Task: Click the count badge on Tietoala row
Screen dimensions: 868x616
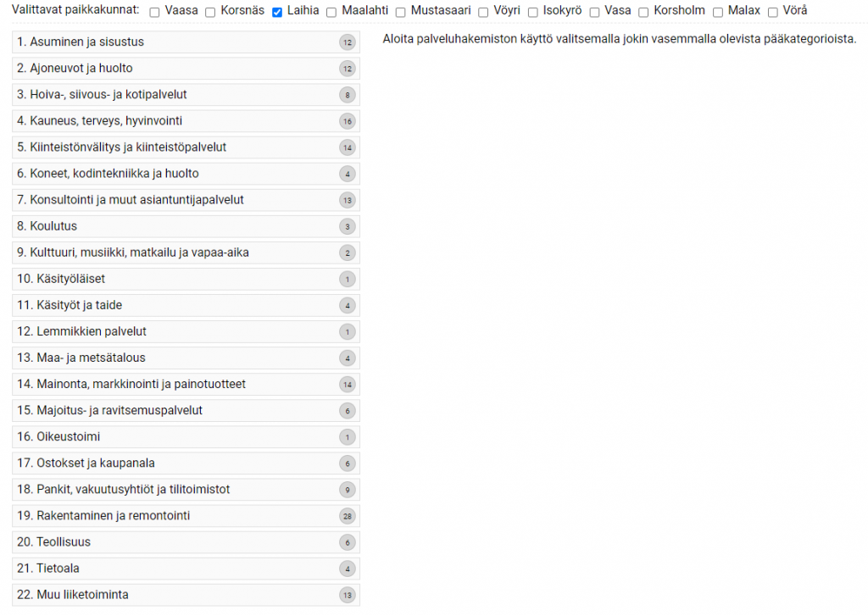Action: coord(347,569)
